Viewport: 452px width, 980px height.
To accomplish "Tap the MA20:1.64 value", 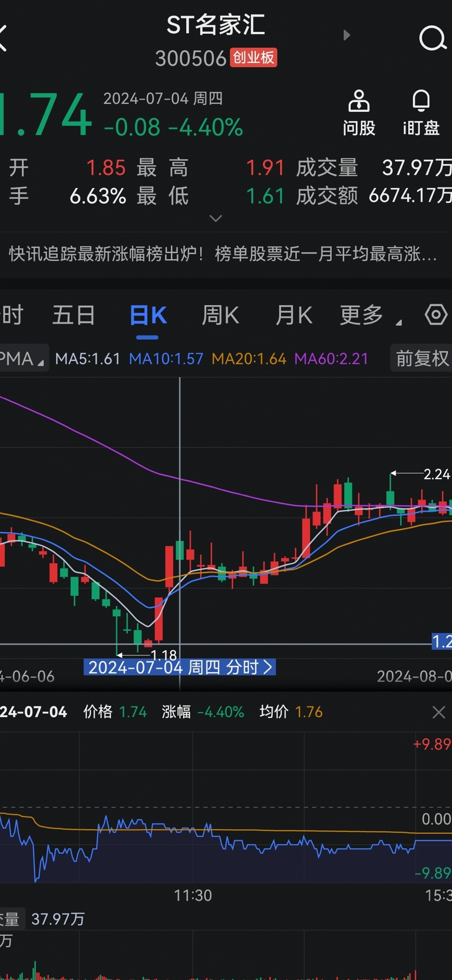I will [249, 359].
